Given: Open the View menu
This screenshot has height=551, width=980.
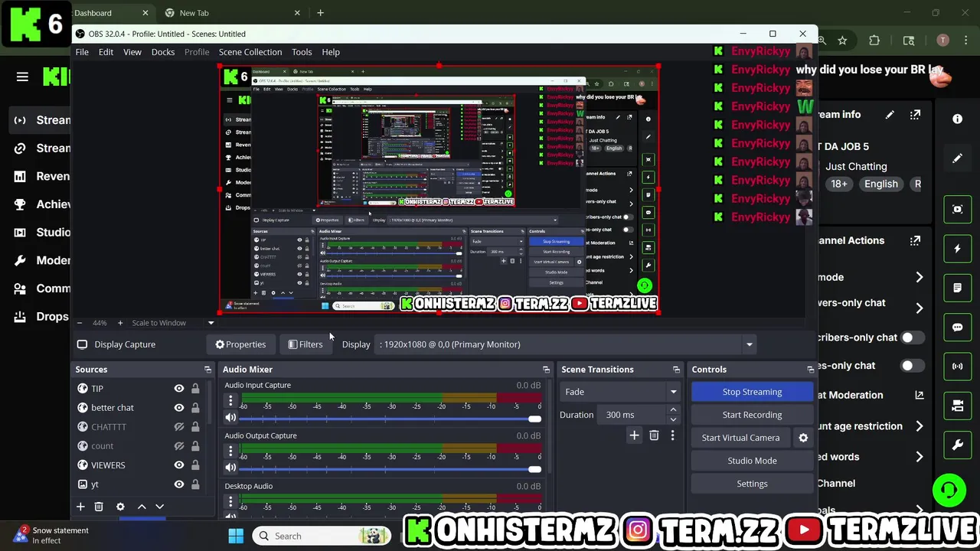Looking at the screenshot, I should [132, 52].
